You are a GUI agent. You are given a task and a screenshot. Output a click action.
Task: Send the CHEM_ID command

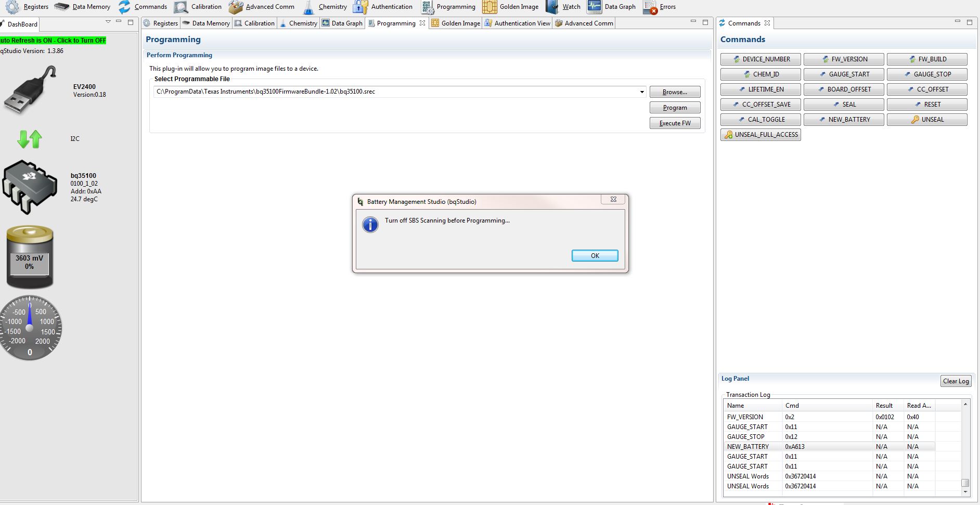760,74
